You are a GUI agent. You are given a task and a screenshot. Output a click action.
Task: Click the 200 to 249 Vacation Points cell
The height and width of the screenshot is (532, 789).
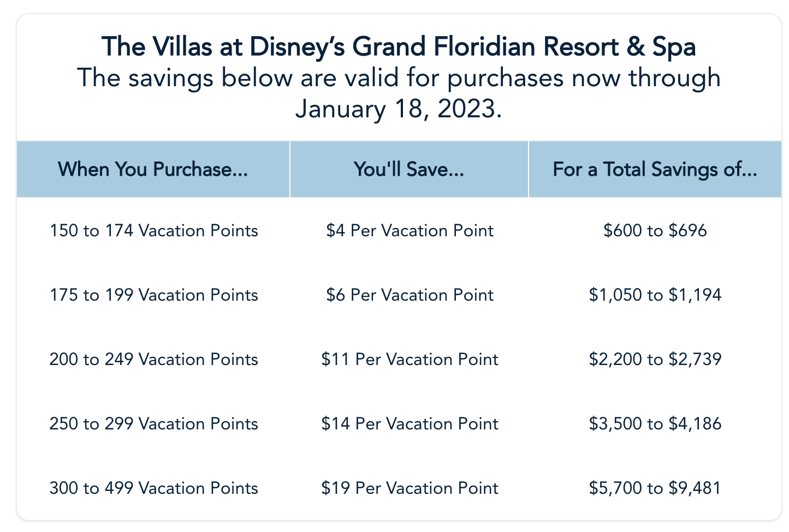click(153, 360)
